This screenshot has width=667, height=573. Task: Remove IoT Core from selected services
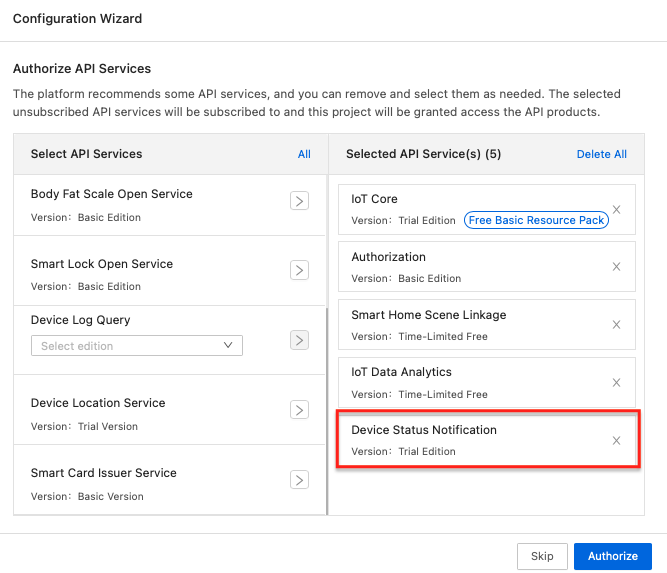[616, 209]
